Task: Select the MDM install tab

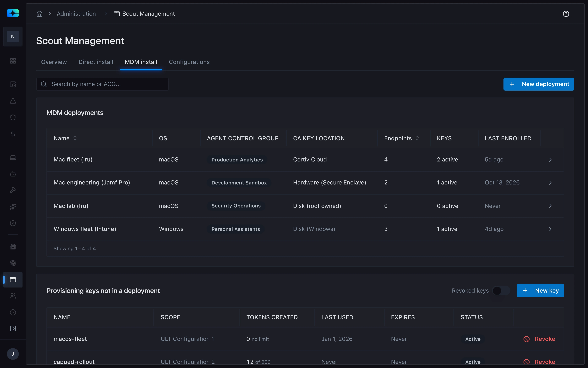Action: tap(141, 62)
